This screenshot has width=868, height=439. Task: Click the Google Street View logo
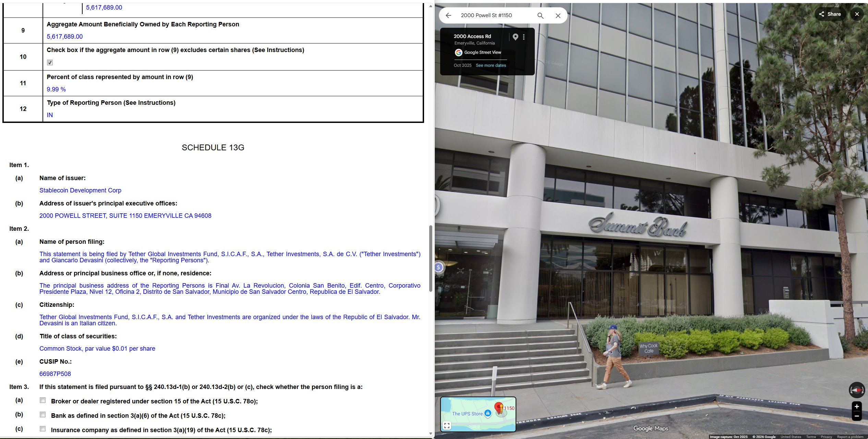[458, 52]
